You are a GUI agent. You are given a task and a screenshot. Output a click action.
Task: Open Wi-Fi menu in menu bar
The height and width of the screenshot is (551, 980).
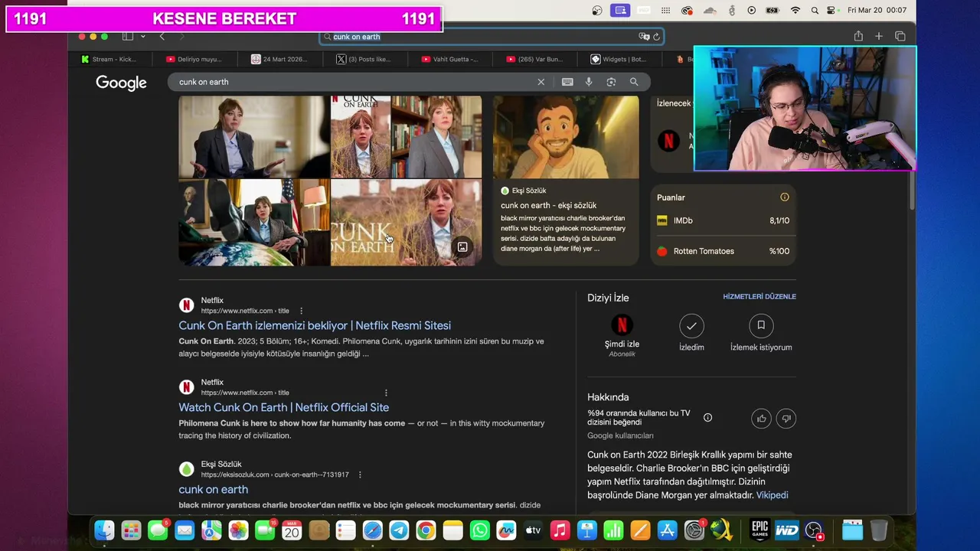795,10
